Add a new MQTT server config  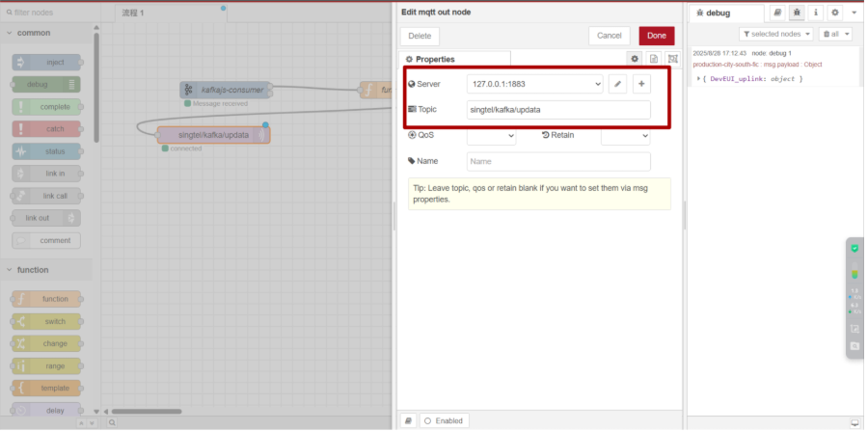[640, 84]
